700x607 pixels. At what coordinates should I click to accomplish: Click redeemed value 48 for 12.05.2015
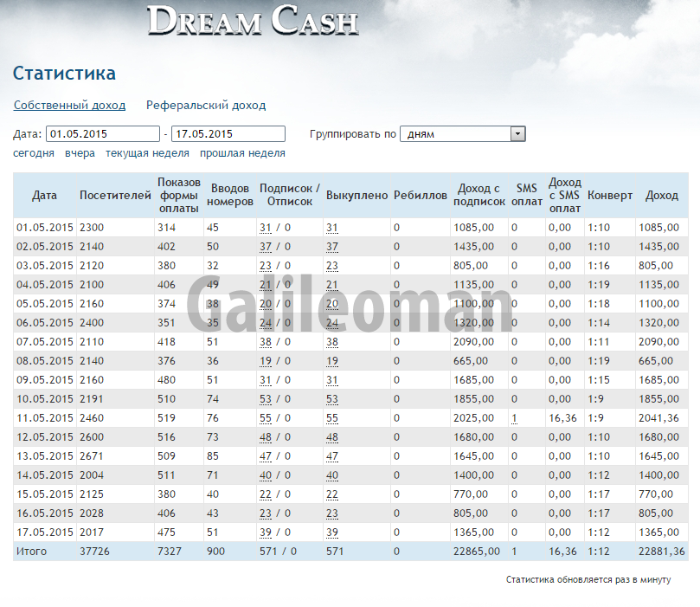[x=332, y=437]
